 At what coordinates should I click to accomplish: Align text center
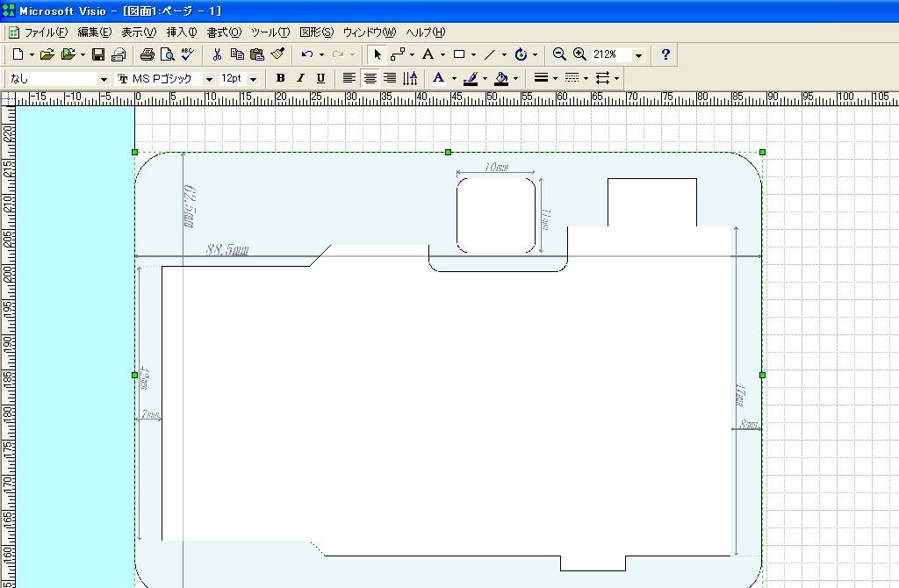pyautogui.click(x=370, y=78)
